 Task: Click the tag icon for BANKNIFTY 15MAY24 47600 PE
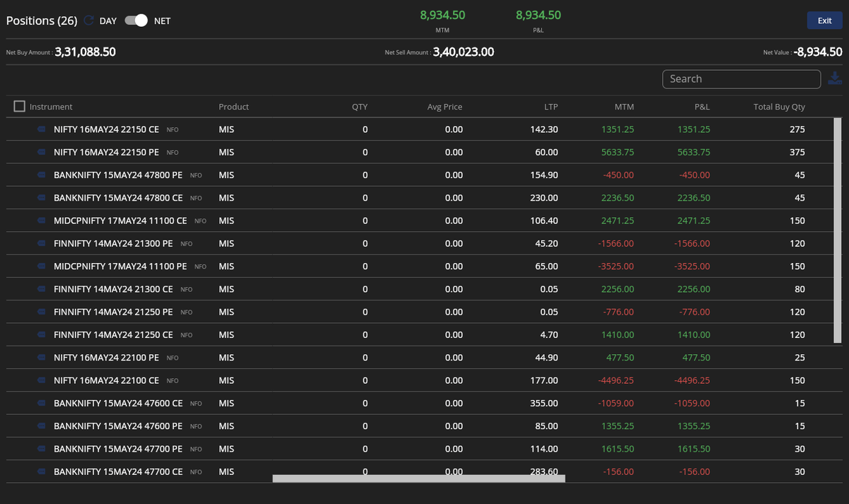tap(42, 426)
